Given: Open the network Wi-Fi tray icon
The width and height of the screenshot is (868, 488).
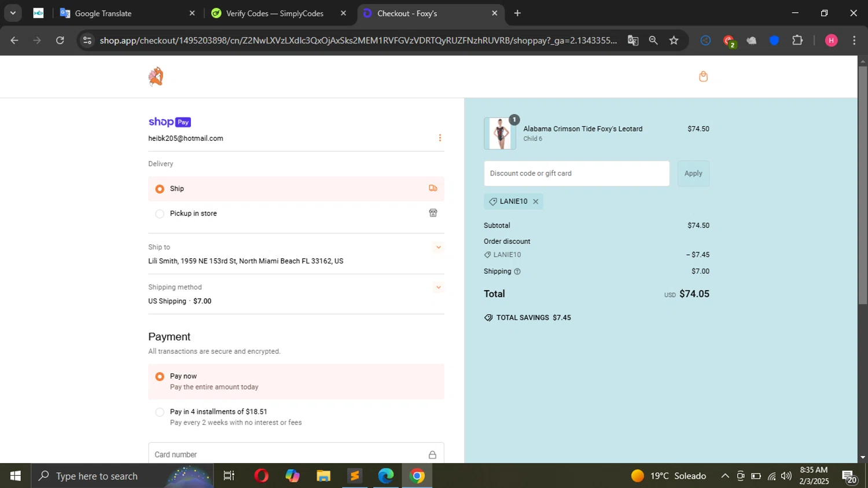Looking at the screenshot, I should click(771, 476).
